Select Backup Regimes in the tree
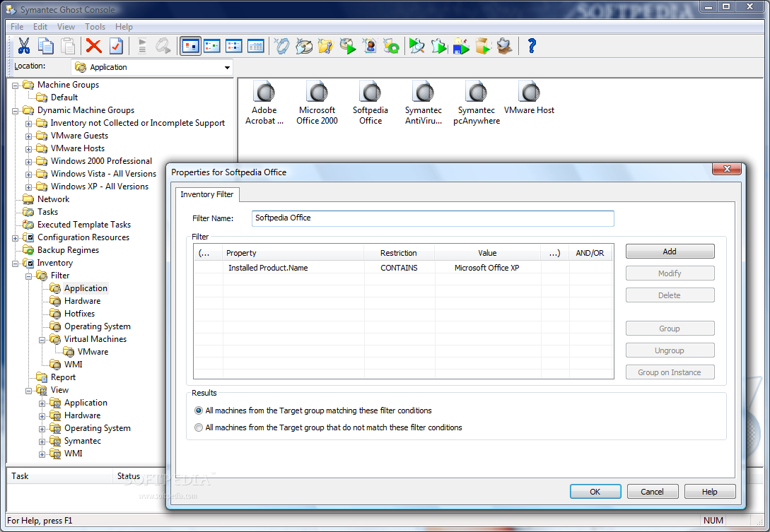Screen dimensions: 770x532 (x=68, y=250)
